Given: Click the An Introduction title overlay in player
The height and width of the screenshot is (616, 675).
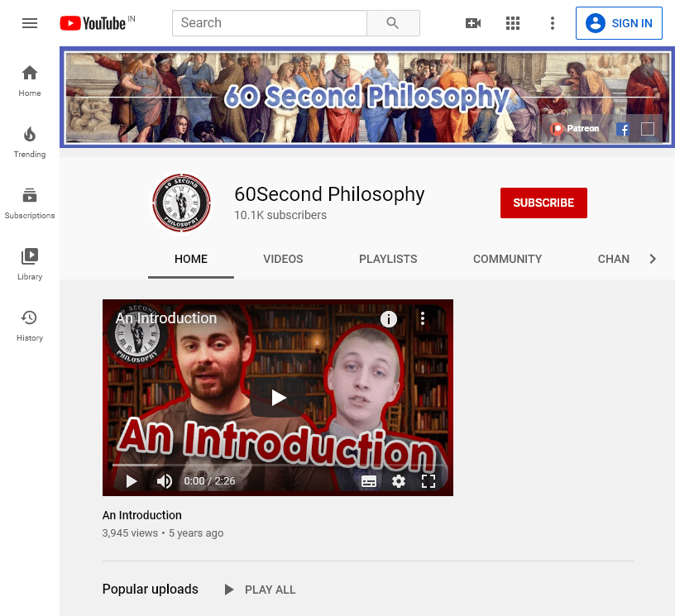Looking at the screenshot, I should coord(166,318).
